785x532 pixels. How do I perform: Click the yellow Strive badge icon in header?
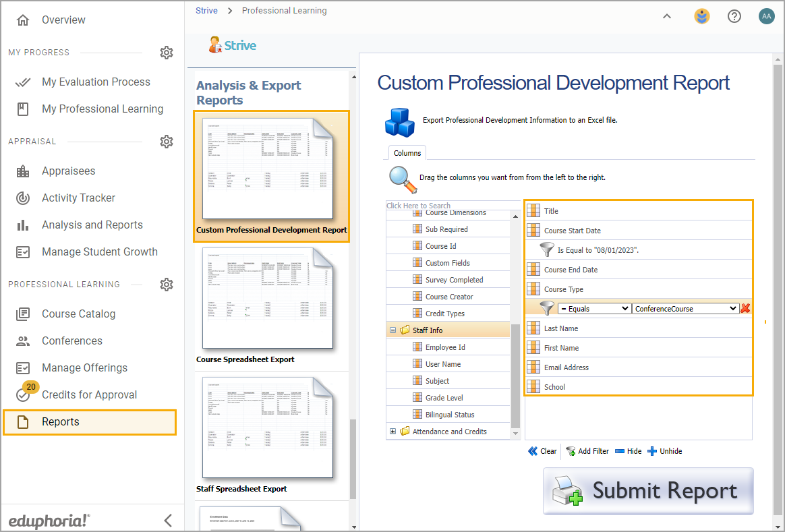(x=702, y=16)
